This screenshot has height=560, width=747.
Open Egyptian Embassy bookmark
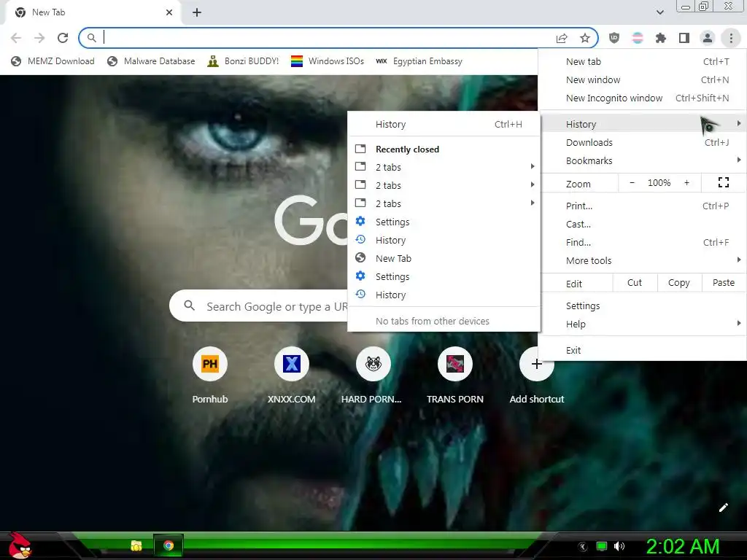coord(419,61)
